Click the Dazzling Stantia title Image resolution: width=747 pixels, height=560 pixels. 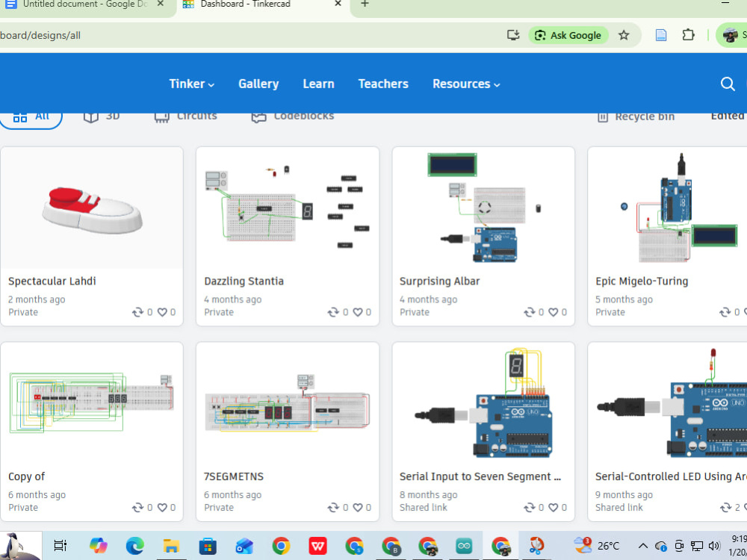[244, 281]
